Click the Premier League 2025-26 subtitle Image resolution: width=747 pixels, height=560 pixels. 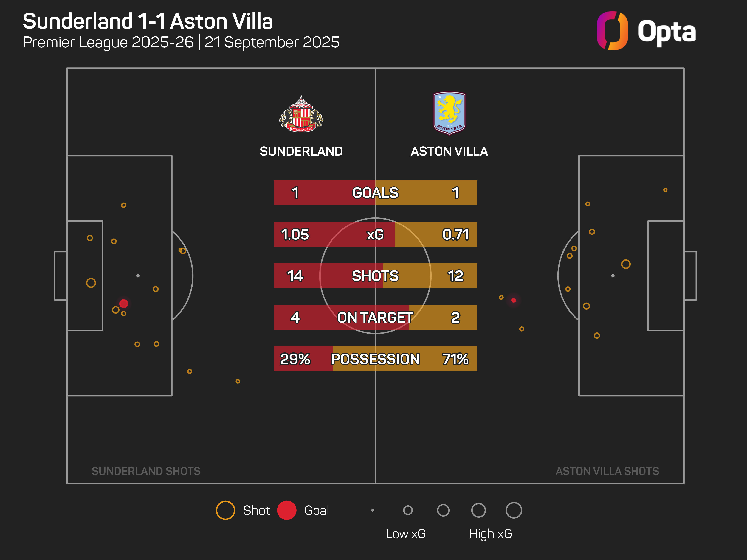point(181,43)
